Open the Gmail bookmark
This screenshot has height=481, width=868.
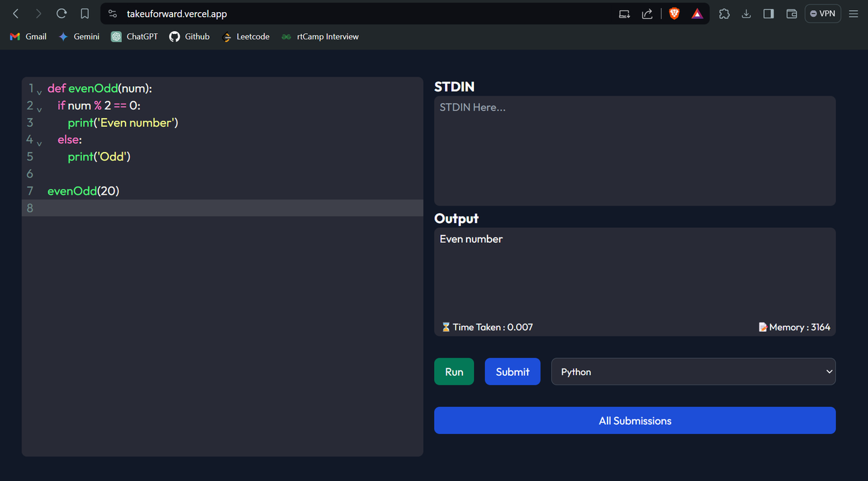click(28, 37)
